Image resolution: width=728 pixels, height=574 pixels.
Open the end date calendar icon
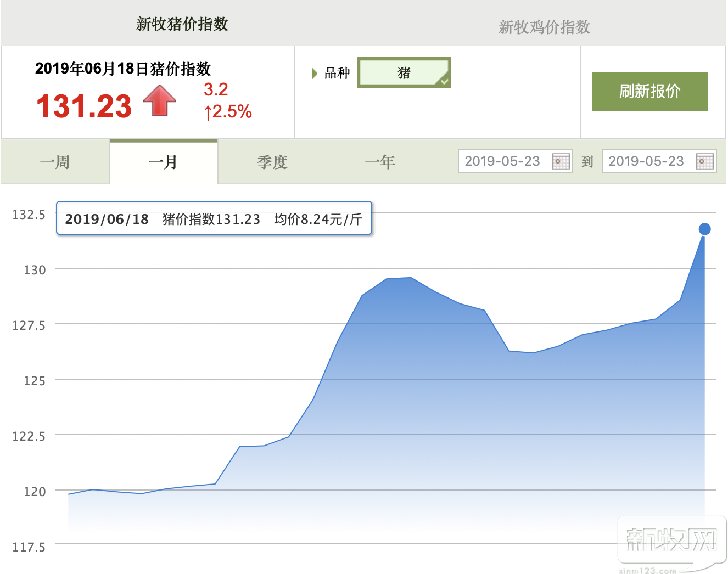[704, 161]
